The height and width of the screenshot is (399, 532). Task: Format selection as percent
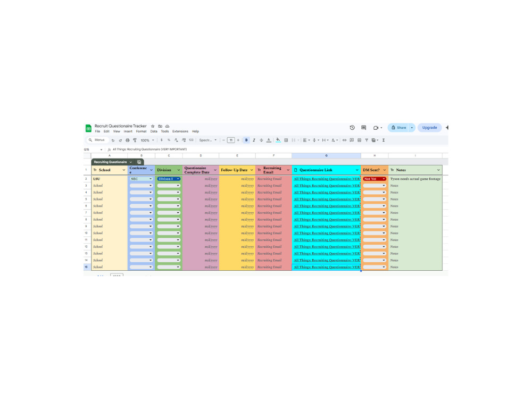(169, 140)
